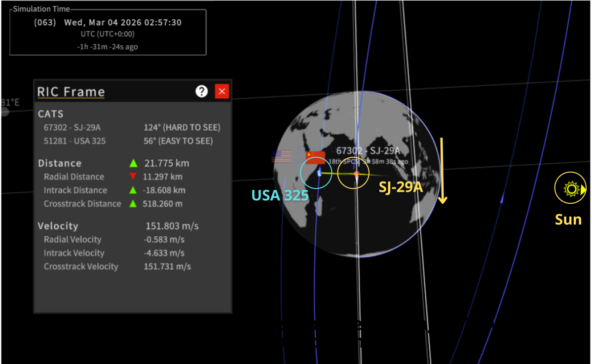
Task: Click the green triangle next to 21.775 km
Action: coord(132,163)
